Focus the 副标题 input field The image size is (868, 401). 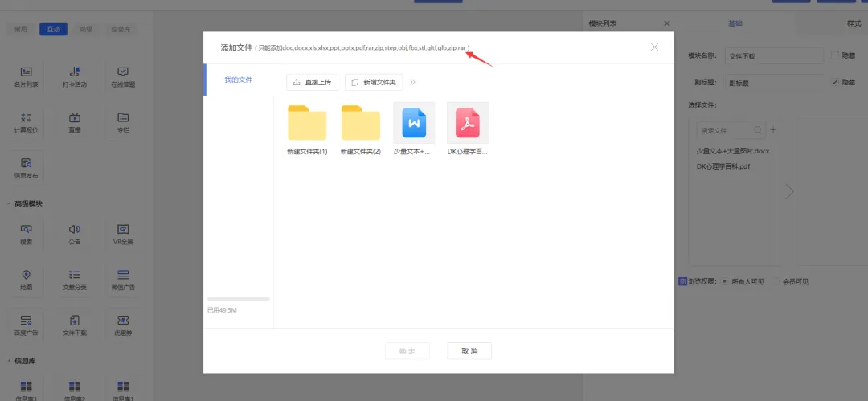775,83
